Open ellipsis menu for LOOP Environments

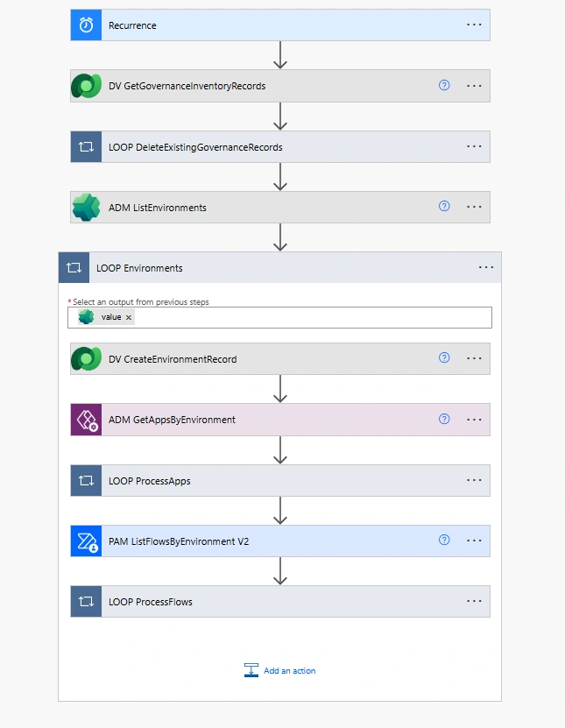(x=486, y=267)
